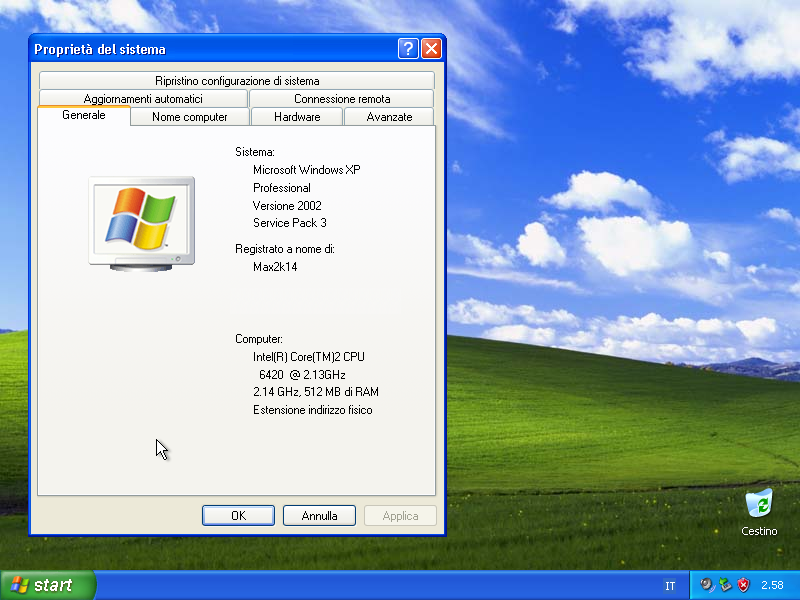Select the Generale tab
Screen dimensions: 800x600
click(84, 115)
